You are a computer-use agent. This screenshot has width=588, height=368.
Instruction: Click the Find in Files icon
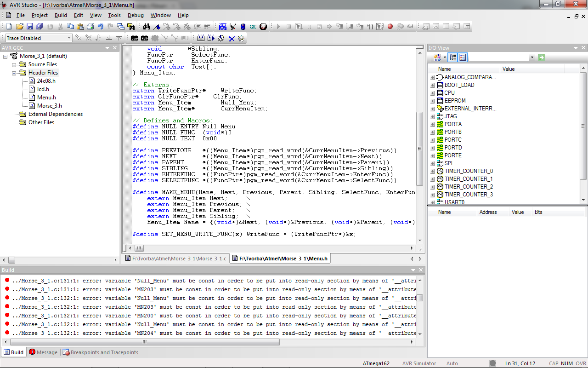131,26
